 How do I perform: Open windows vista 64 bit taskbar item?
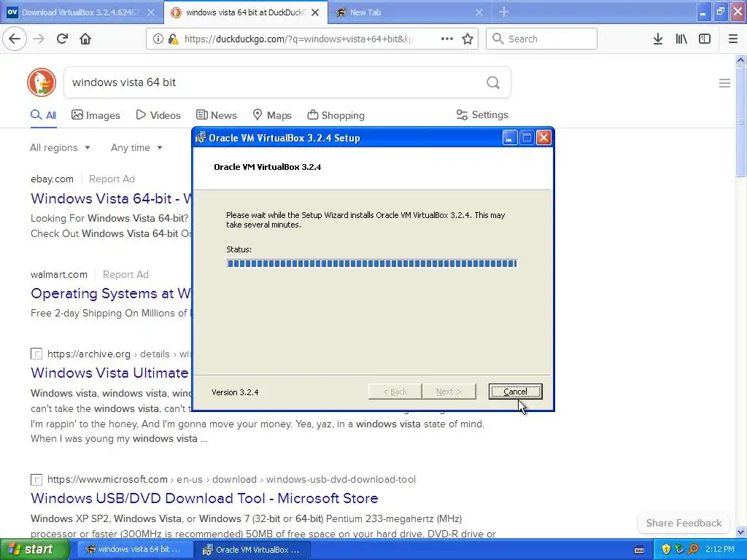(x=135, y=550)
